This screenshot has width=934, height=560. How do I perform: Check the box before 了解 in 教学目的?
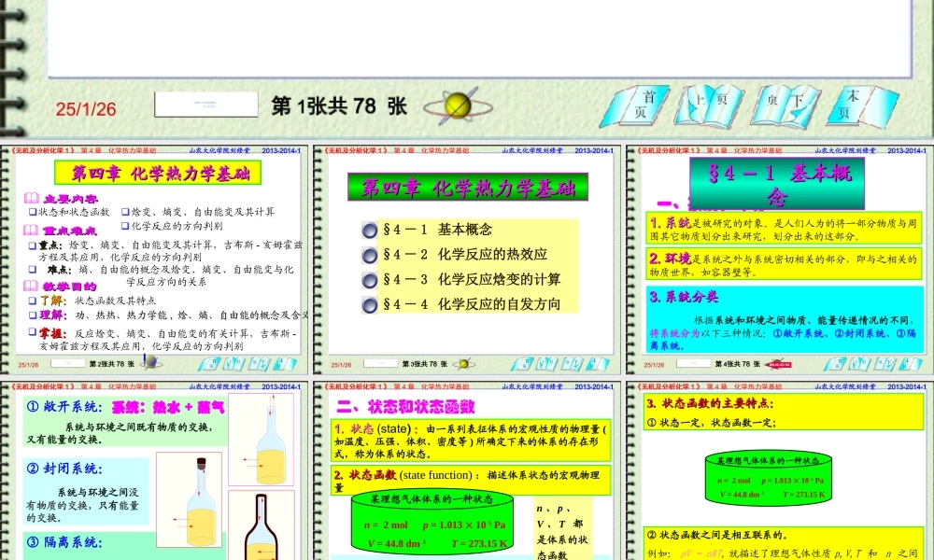click(x=32, y=301)
